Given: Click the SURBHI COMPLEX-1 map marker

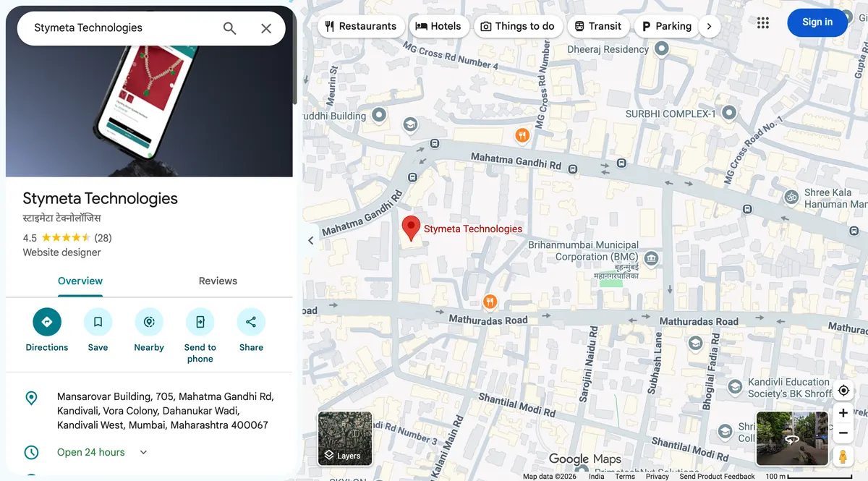Looking at the screenshot, I should click(729, 113).
